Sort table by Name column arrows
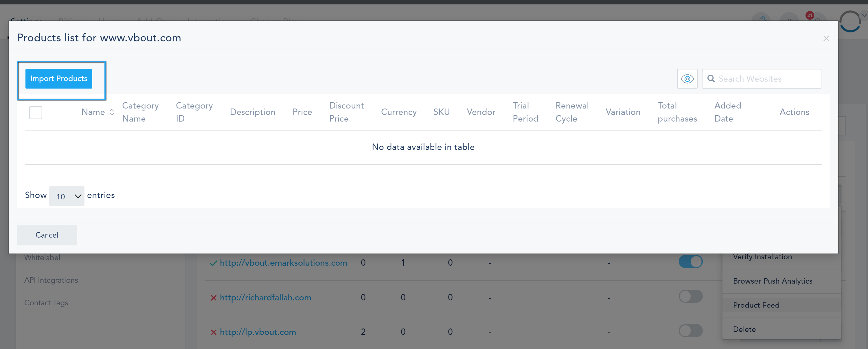Image resolution: width=868 pixels, height=349 pixels. click(112, 112)
